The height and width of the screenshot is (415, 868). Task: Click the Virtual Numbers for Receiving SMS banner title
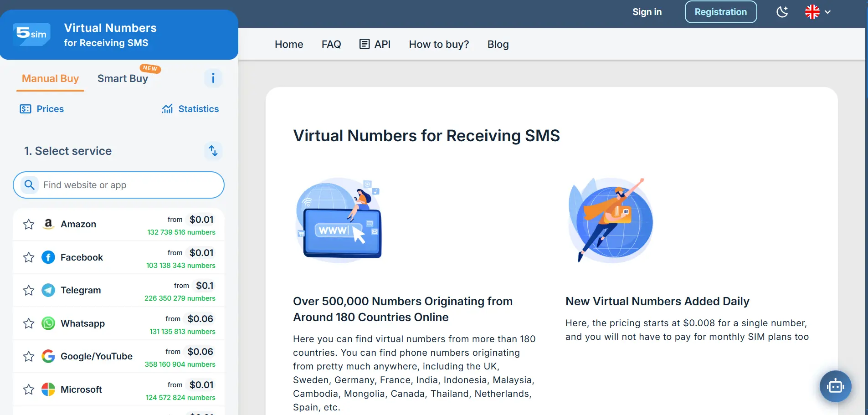click(110, 35)
